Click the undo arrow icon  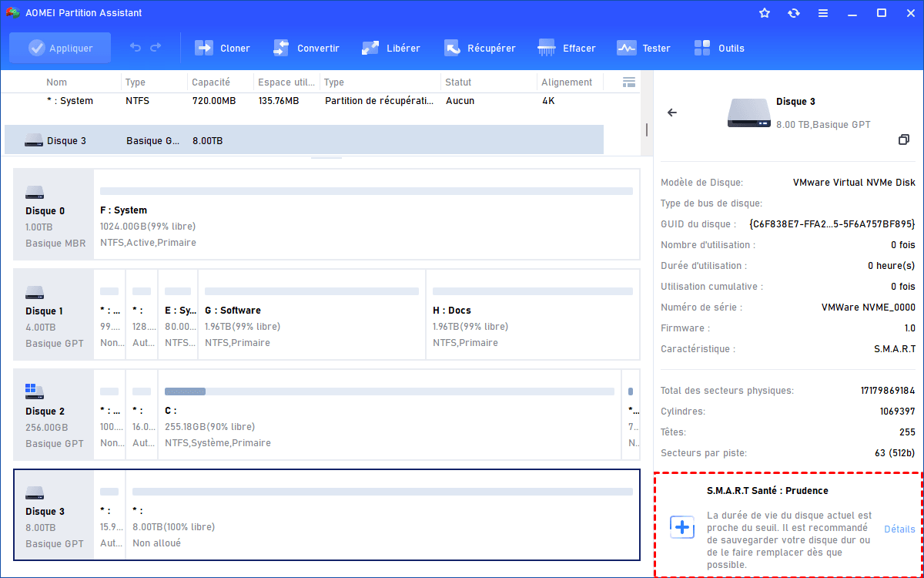pyautogui.click(x=136, y=48)
